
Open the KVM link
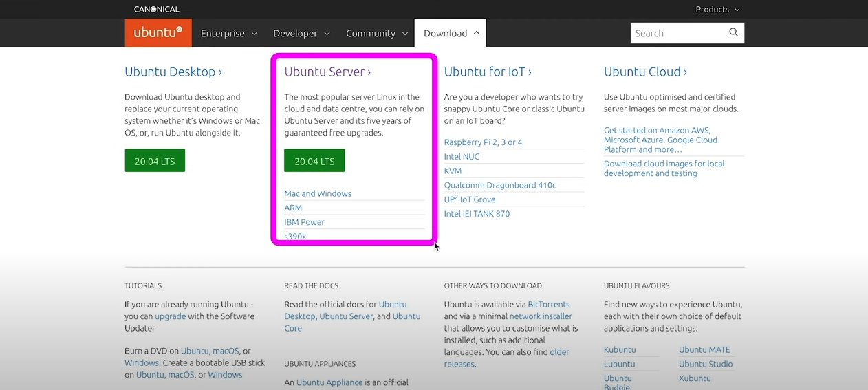coord(453,171)
